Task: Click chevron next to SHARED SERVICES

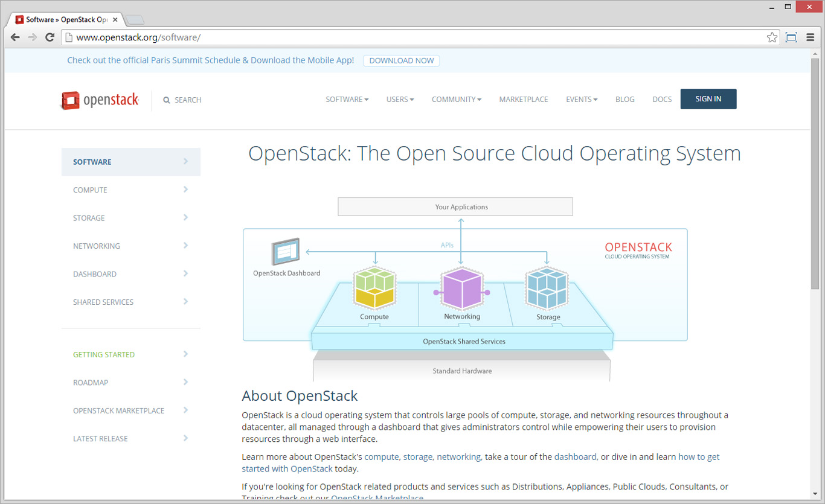Action: click(x=185, y=302)
